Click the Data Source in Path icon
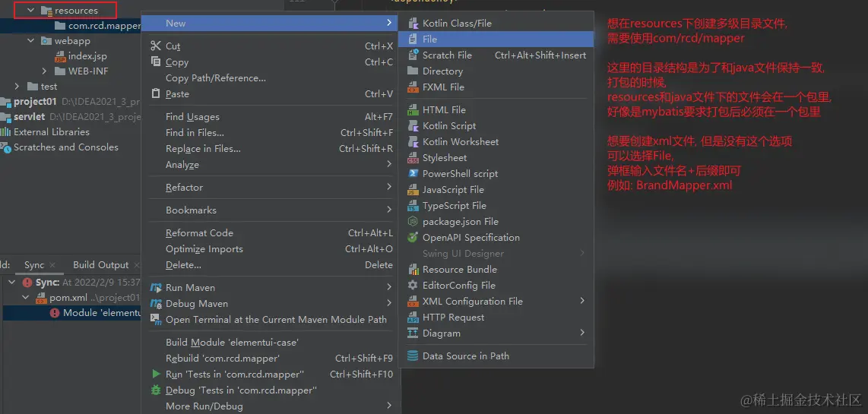Viewport: 868px width, 414px height. pos(413,356)
